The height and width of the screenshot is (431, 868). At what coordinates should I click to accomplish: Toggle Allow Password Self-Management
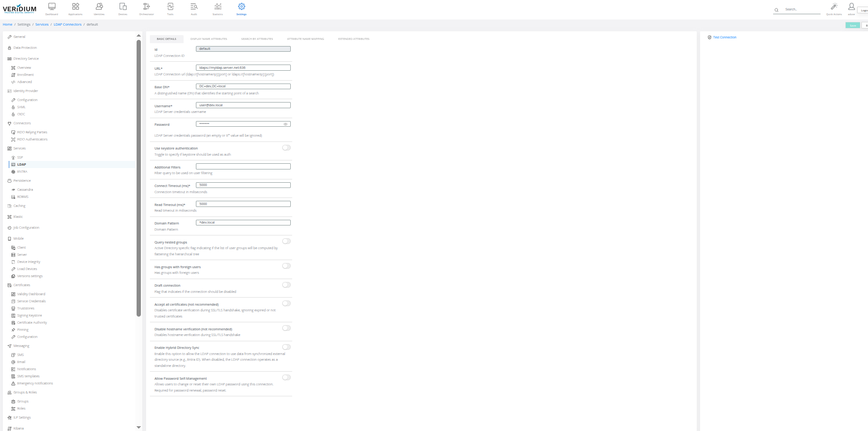(x=286, y=377)
